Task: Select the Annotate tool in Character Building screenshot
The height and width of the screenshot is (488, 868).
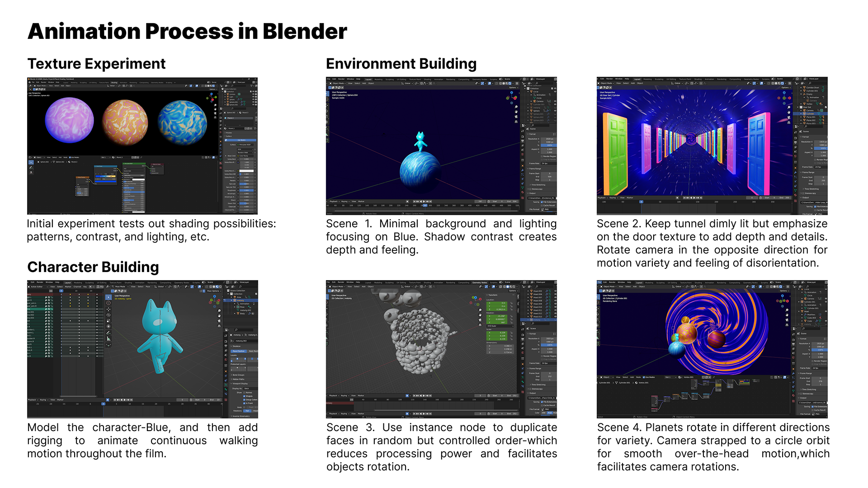Action: coord(108,333)
